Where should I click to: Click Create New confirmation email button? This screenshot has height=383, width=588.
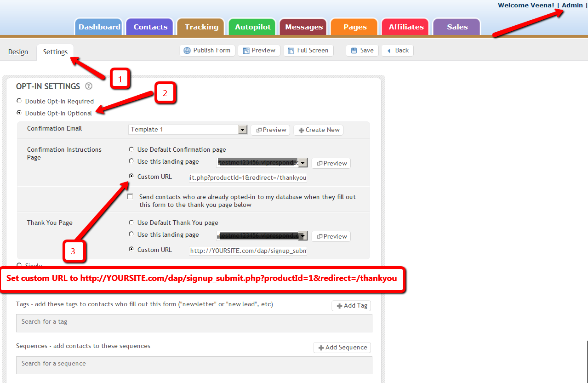[318, 130]
